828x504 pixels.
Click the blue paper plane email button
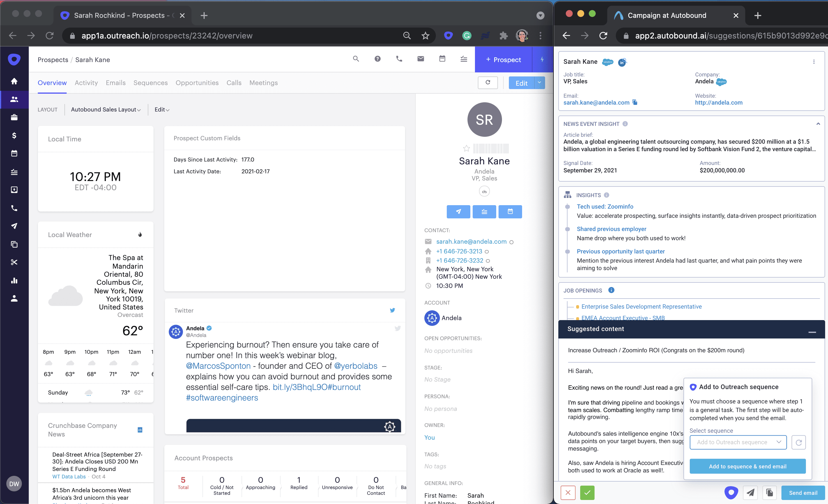pyautogui.click(x=458, y=211)
